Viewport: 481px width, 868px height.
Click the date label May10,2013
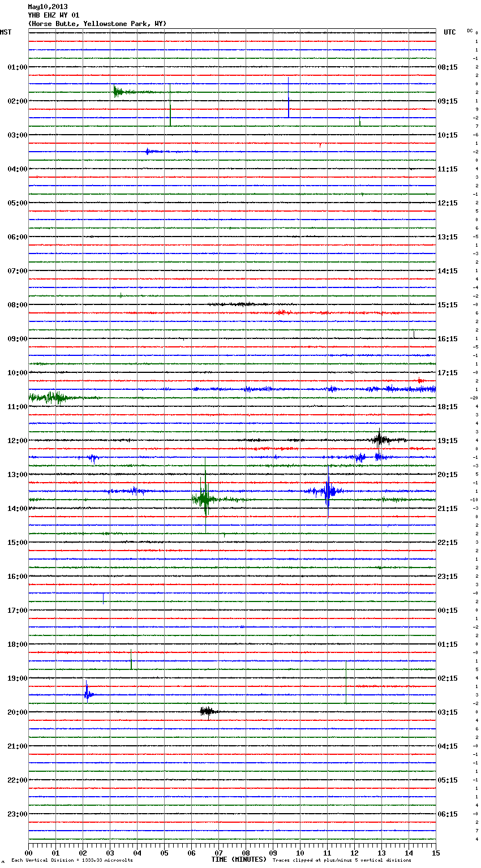coord(48,7)
